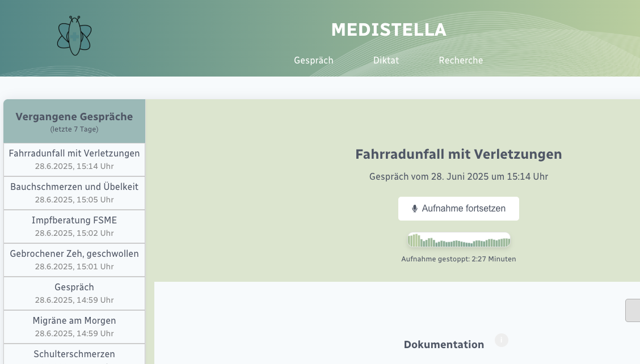640x364 pixels.
Task: Switch to the Diktat tab
Action: point(386,61)
